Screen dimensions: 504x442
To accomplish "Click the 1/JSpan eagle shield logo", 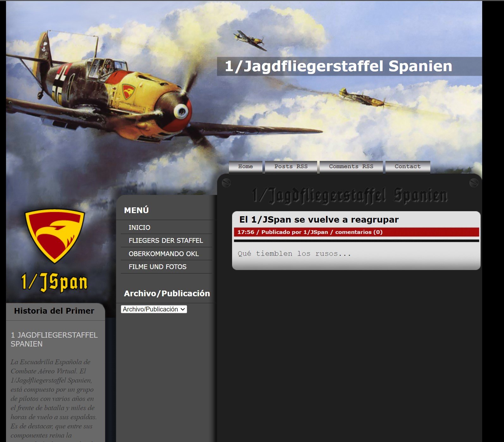I will click(55, 236).
